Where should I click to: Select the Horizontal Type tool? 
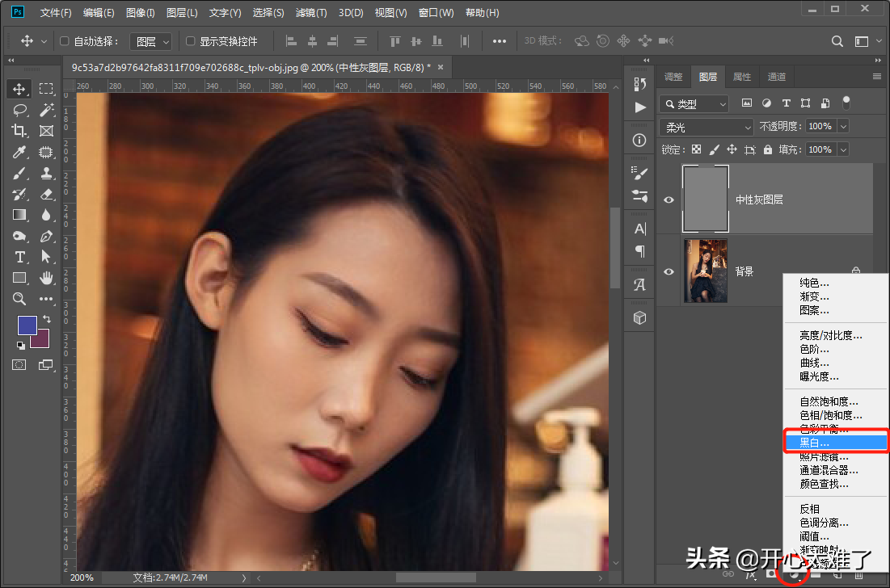point(20,257)
